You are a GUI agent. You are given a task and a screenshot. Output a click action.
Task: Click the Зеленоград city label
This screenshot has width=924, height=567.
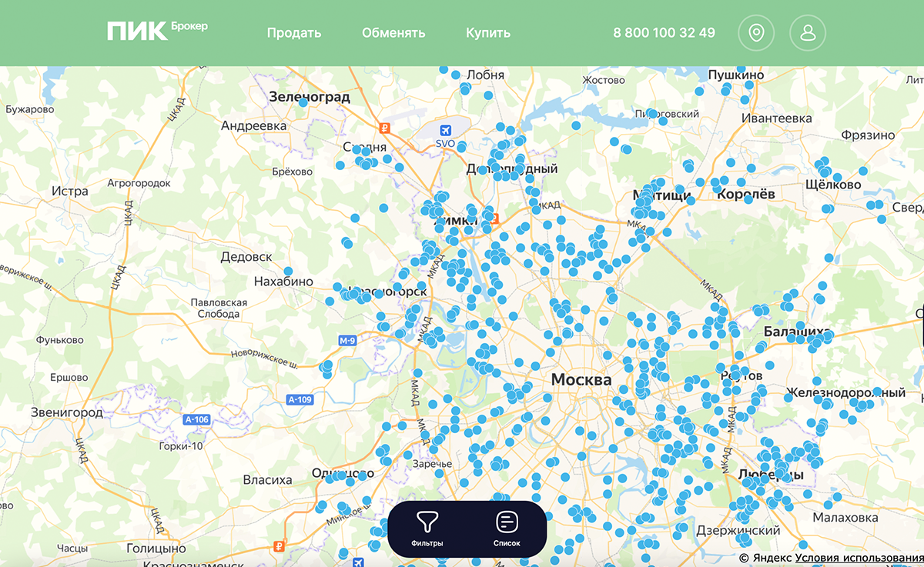310,97
